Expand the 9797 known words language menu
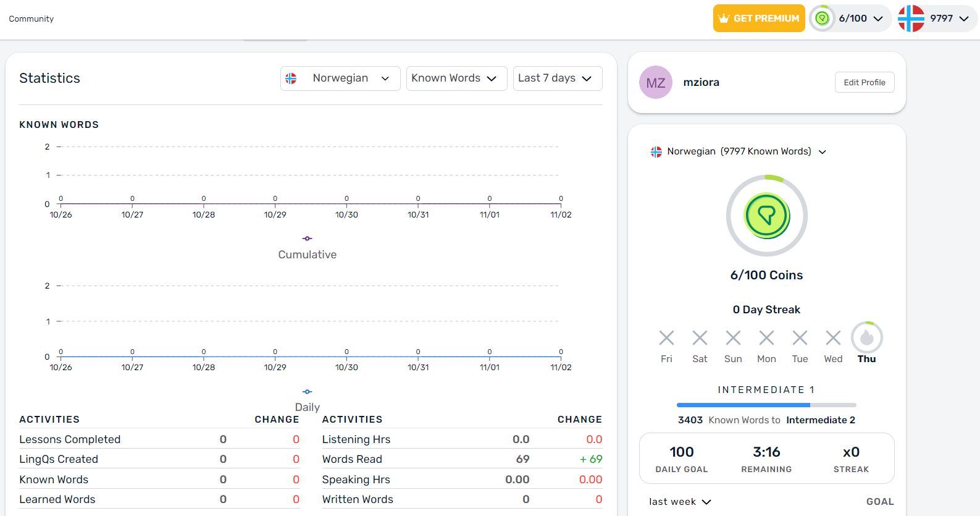980x516 pixels. (x=937, y=19)
